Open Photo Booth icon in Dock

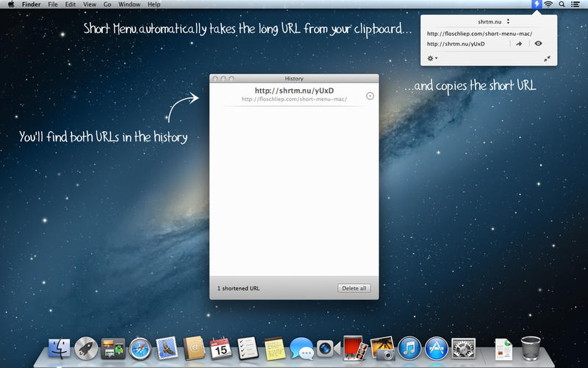point(355,347)
